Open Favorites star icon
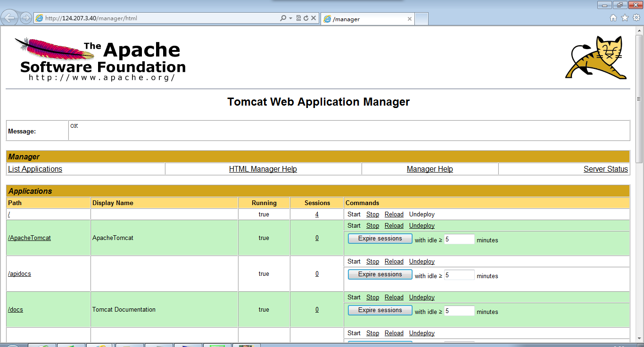This screenshot has width=644, height=347. (625, 18)
